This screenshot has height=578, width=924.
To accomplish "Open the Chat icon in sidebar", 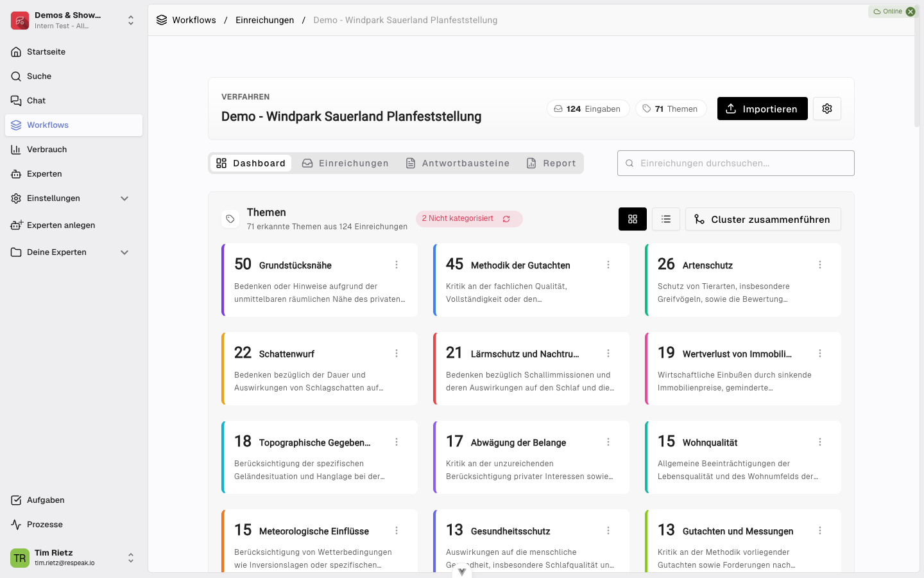I will (16, 101).
